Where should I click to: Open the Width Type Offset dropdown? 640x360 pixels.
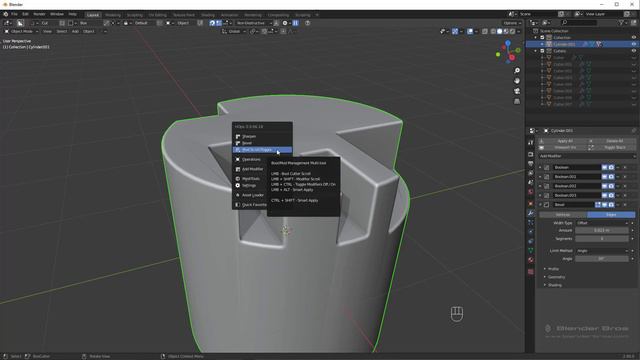coord(602,223)
